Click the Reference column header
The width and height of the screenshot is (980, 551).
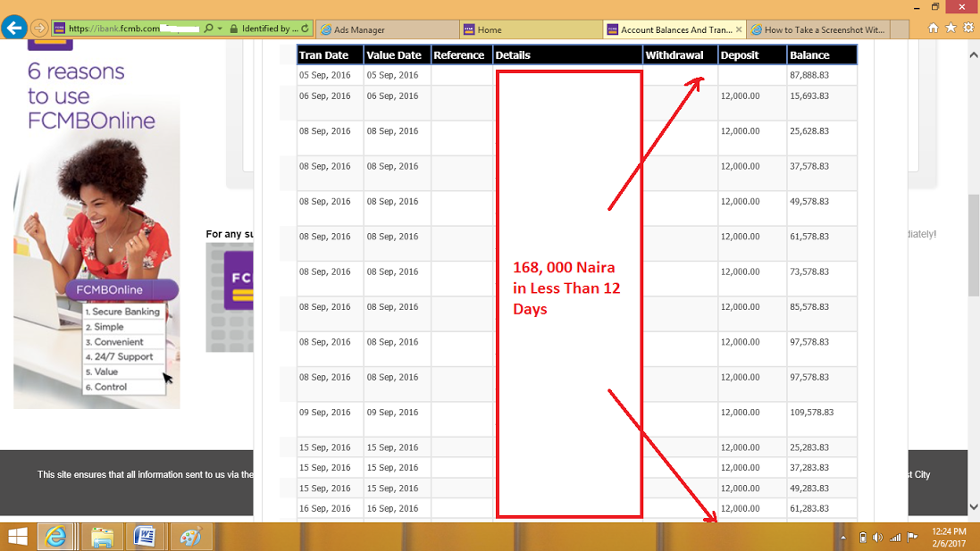coord(462,55)
